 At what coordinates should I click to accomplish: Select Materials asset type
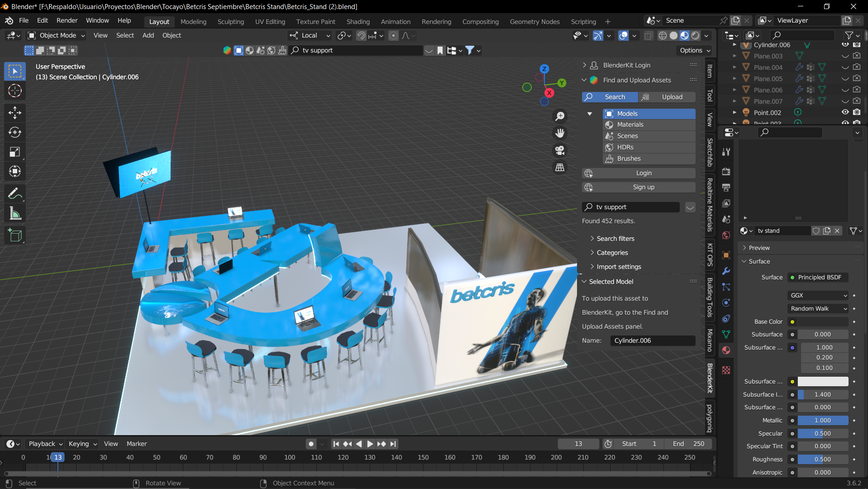[x=649, y=125]
